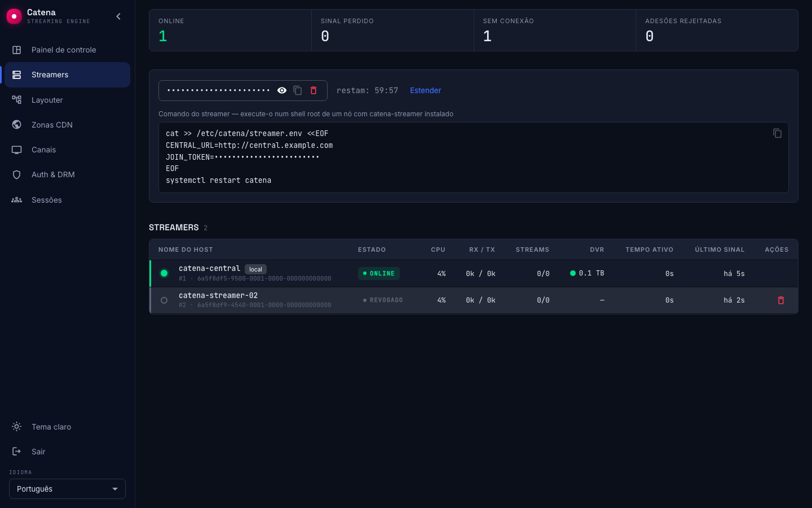Copy the join token
Viewport: 812px width, 508px height.
pos(298,90)
